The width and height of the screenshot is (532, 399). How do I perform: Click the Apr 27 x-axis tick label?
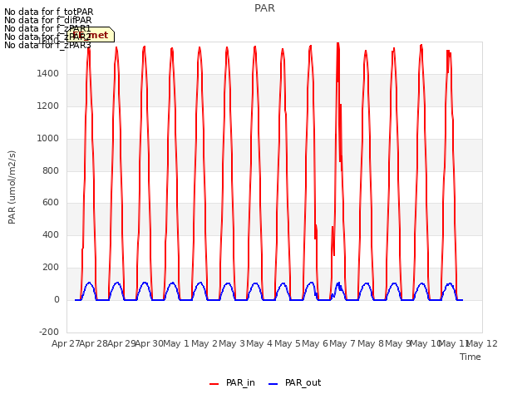point(66,343)
